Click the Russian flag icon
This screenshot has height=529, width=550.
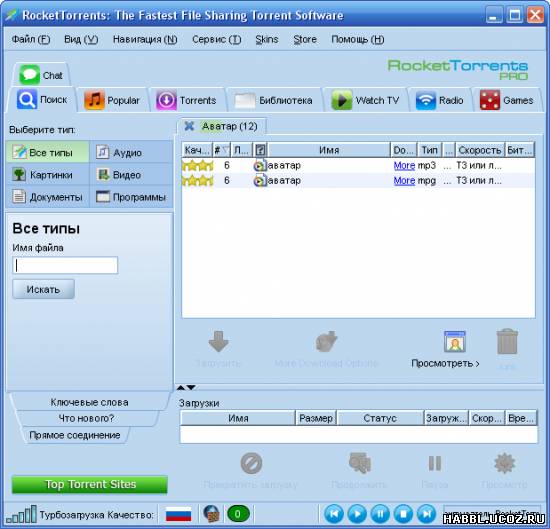point(178,514)
